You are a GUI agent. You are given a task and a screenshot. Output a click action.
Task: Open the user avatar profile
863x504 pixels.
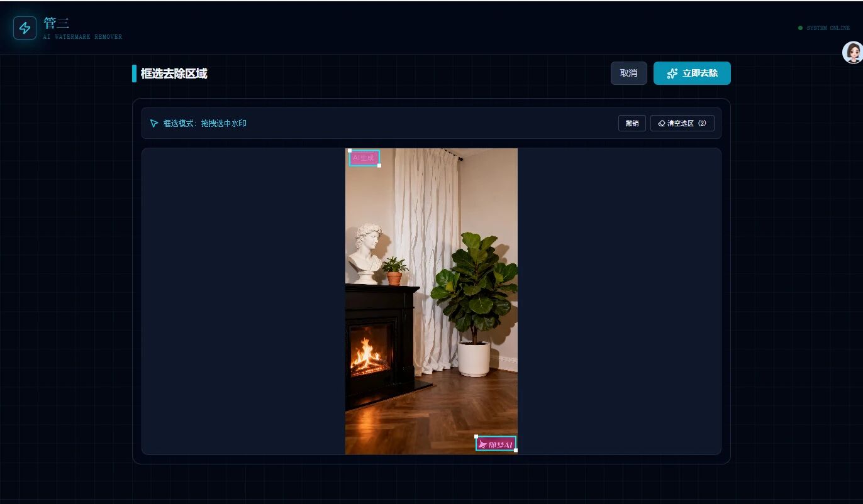852,53
